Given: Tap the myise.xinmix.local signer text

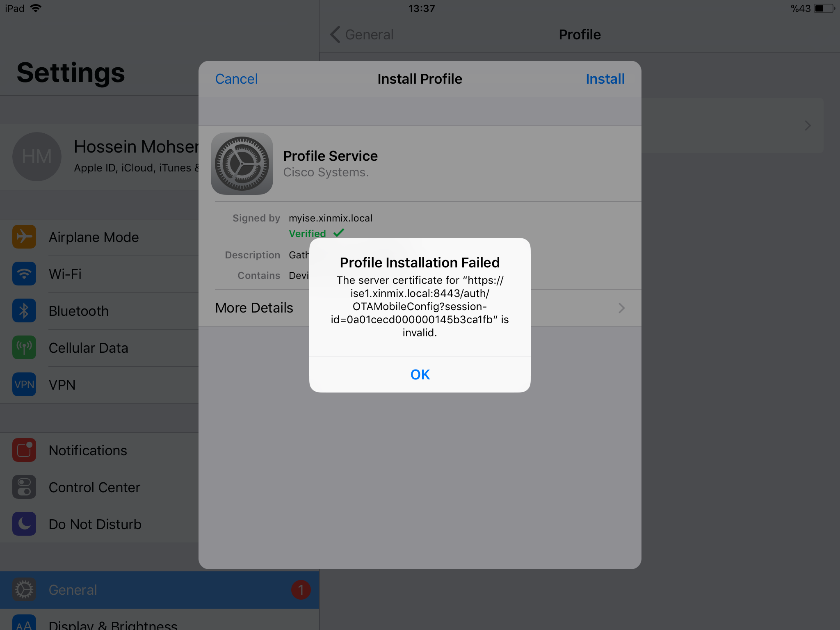Looking at the screenshot, I should click(331, 218).
